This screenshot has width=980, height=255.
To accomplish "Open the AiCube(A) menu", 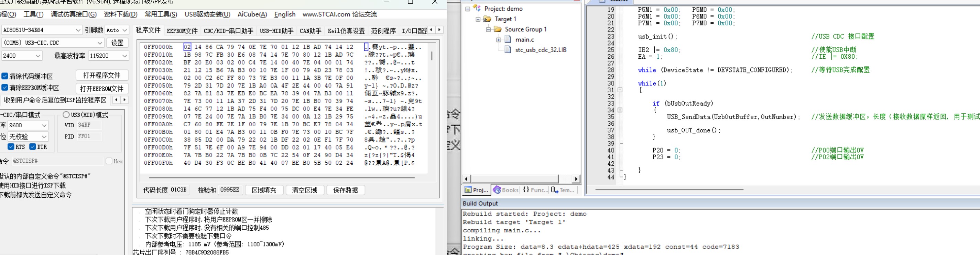I will point(252,14).
